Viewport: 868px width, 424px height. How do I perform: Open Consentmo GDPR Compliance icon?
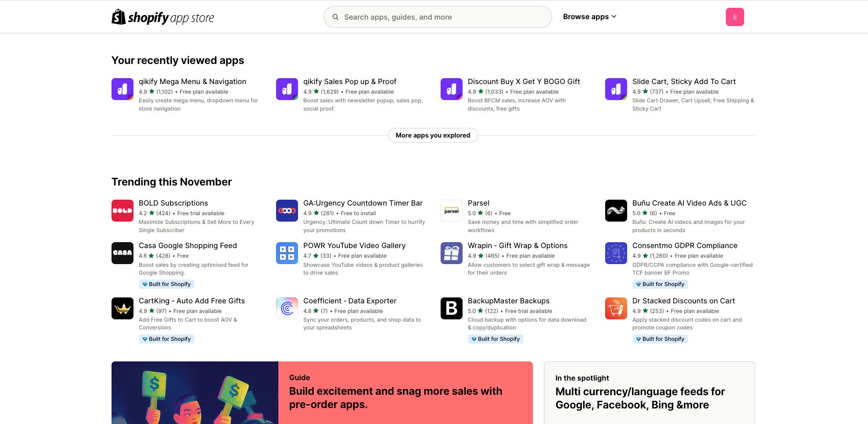616,253
